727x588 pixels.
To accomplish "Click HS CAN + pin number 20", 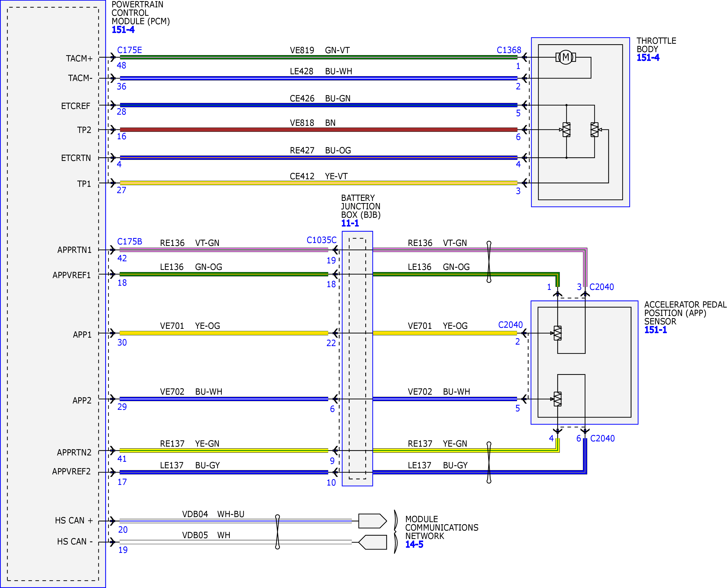I will point(123,530).
